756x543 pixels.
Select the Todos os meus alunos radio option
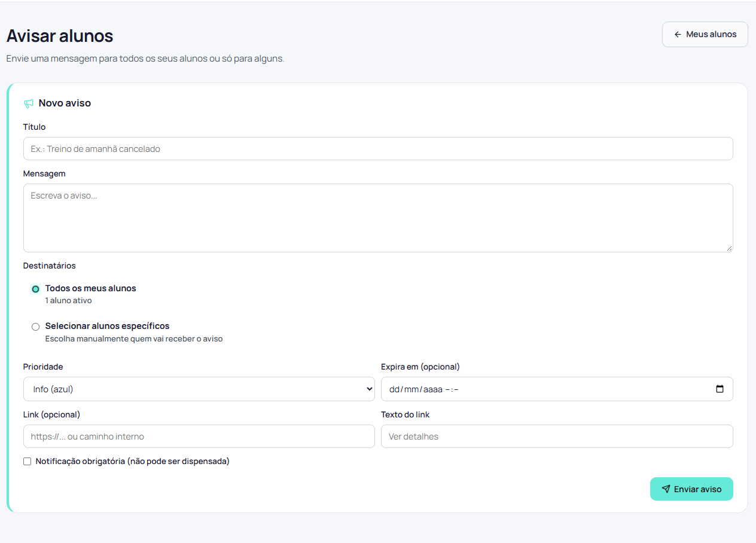tap(35, 289)
